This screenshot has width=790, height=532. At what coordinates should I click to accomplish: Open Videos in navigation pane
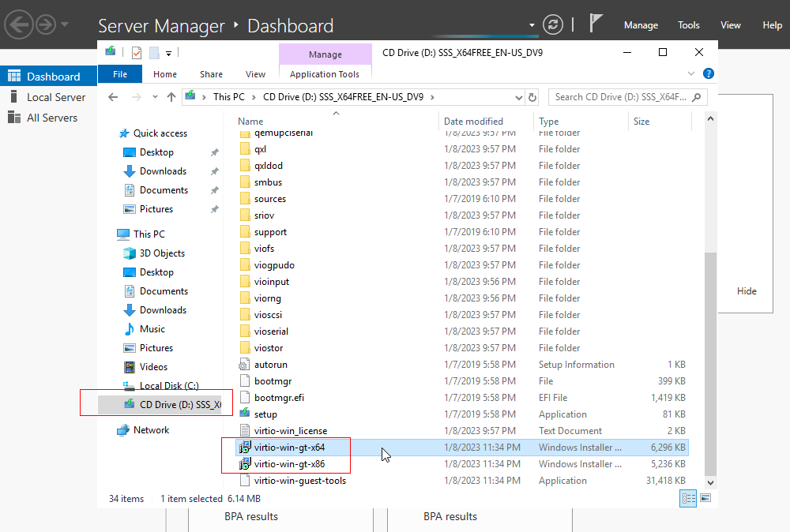(x=153, y=367)
